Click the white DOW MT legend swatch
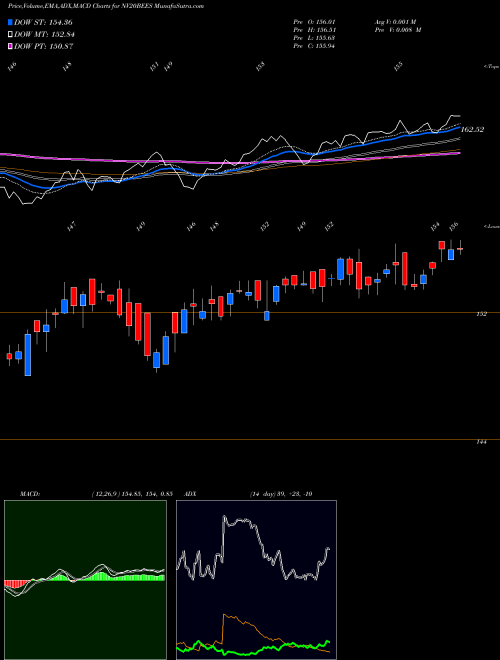 [x=10, y=35]
